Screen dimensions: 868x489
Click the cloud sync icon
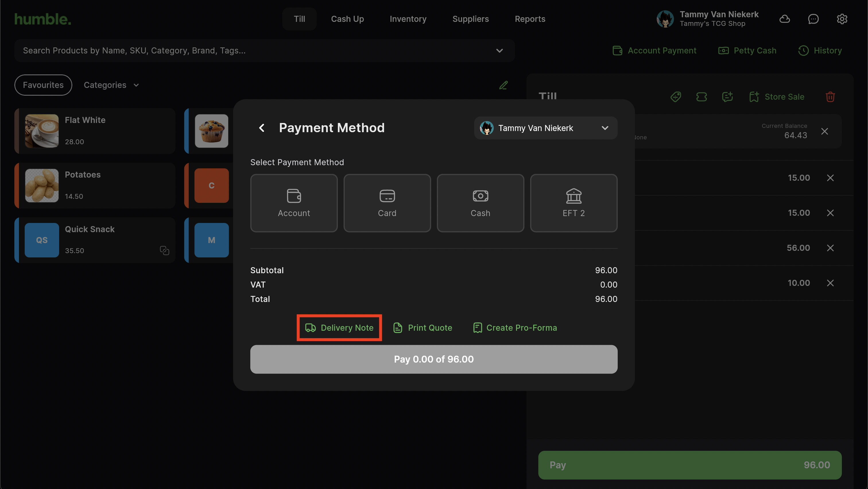coord(784,19)
